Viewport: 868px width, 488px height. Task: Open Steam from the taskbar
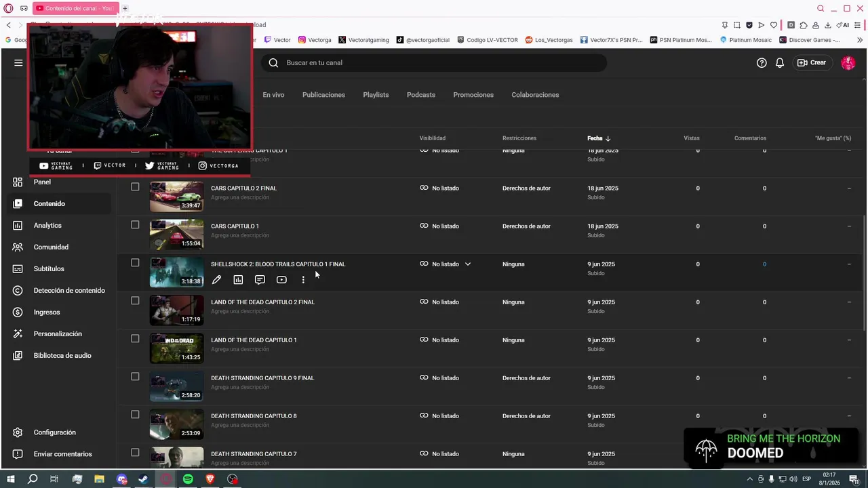144,479
